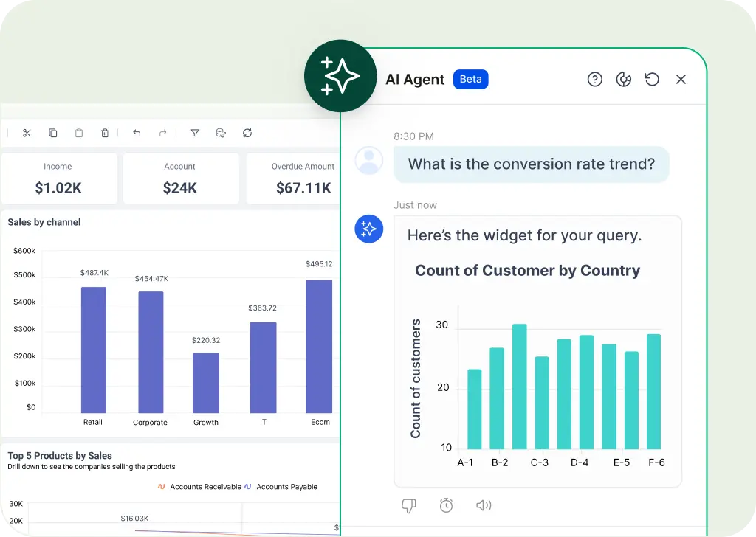Close the AI Agent panel
The image size is (756, 537).
click(681, 79)
